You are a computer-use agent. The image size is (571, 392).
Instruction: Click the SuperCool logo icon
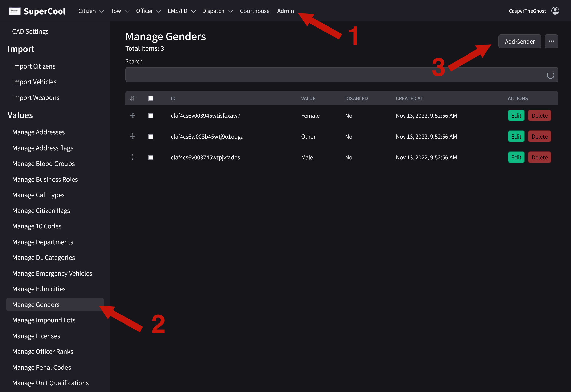15,11
